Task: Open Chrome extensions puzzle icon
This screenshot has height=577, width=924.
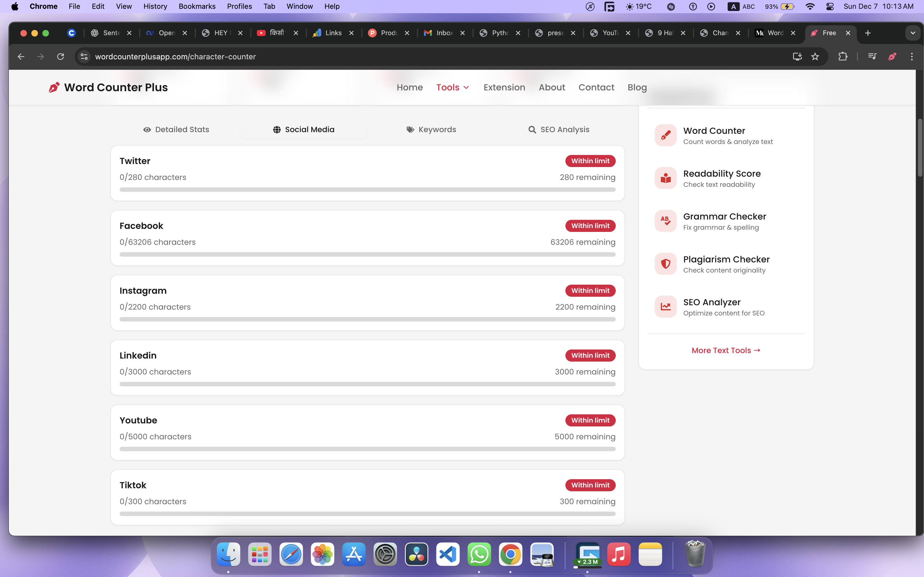Action: [843, 57]
